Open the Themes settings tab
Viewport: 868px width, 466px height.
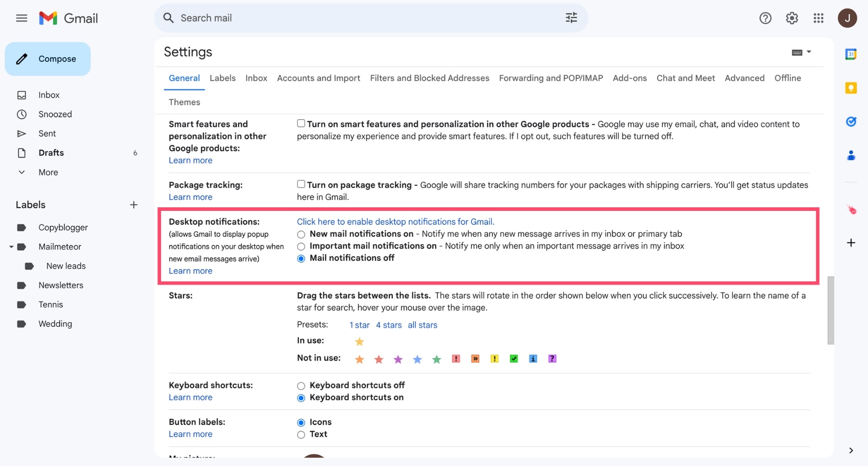coord(184,102)
